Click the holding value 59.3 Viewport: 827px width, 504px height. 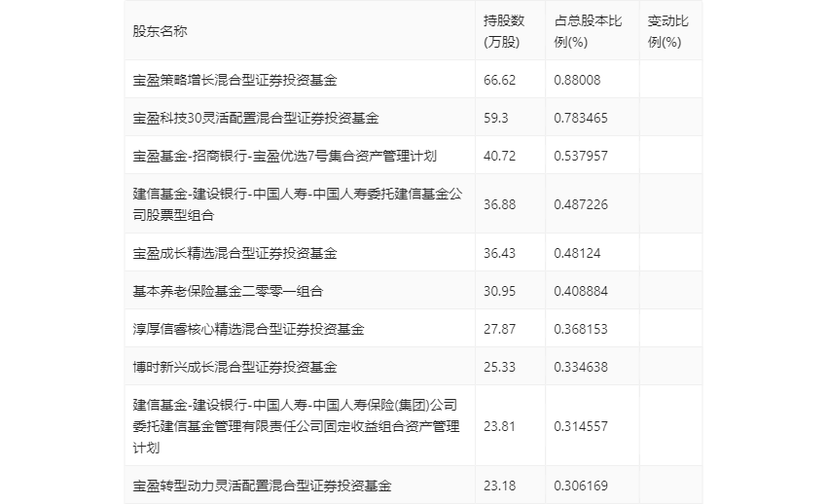point(496,118)
